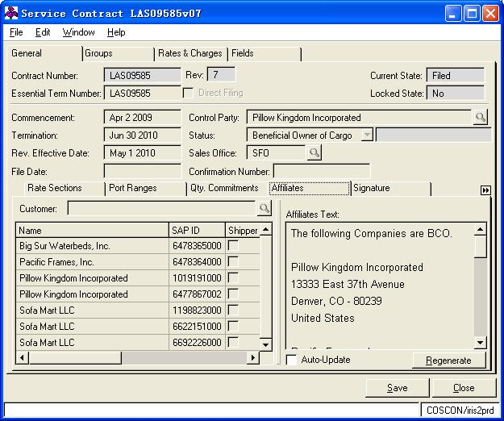
Task: Click the tab scroll double-arrow icon
Action: pos(485,190)
